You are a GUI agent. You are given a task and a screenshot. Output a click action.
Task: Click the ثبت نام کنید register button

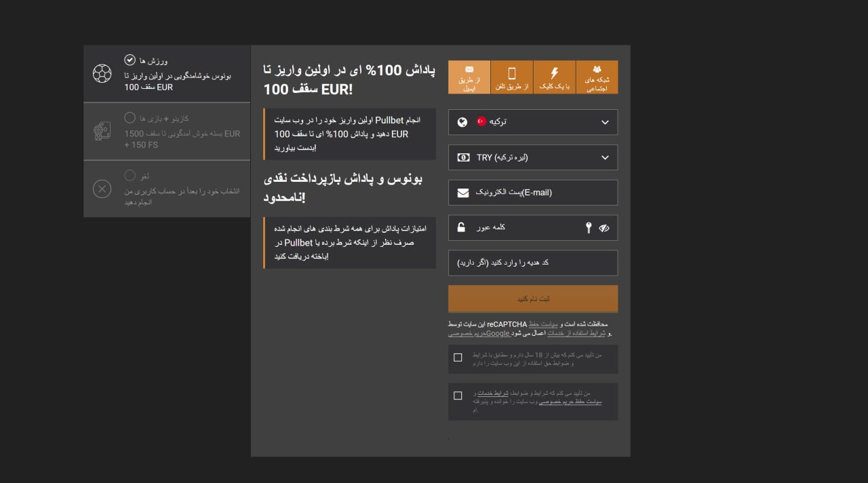click(x=533, y=298)
